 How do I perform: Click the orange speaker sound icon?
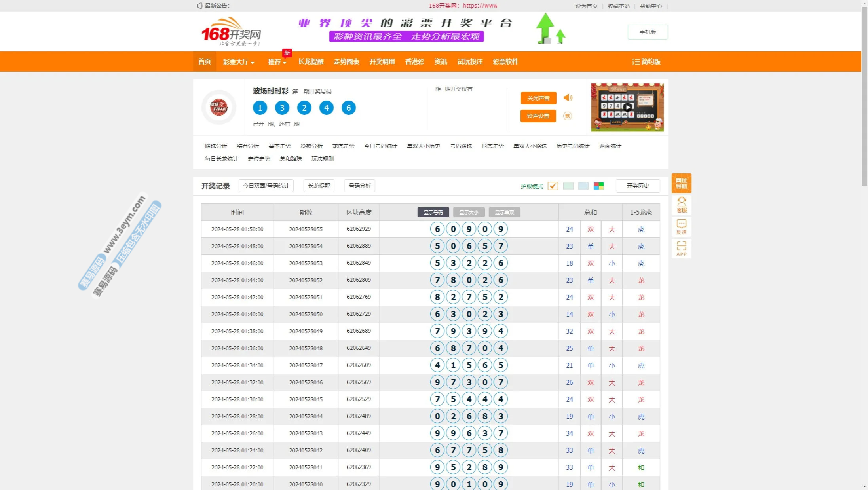pos(568,98)
